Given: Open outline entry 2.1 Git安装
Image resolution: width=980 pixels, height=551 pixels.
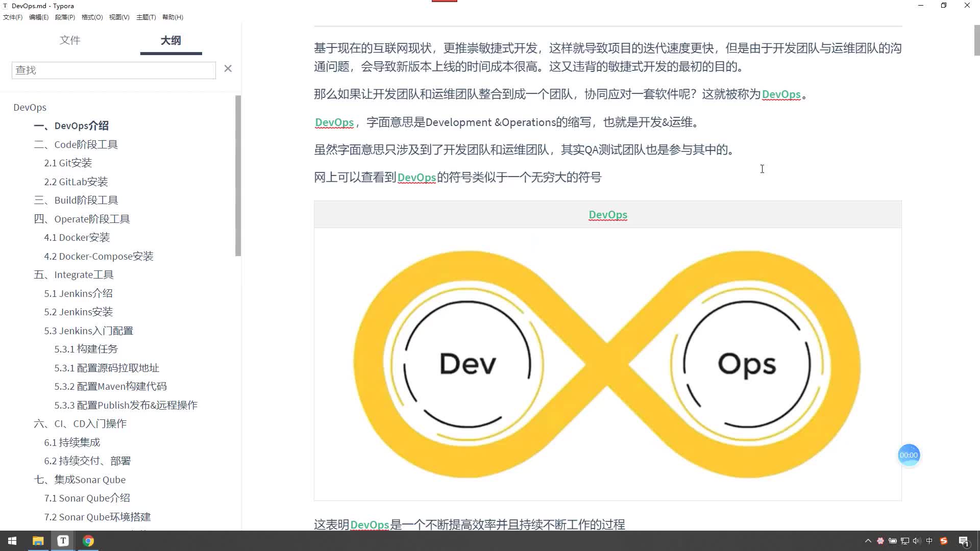Looking at the screenshot, I should click(x=68, y=163).
